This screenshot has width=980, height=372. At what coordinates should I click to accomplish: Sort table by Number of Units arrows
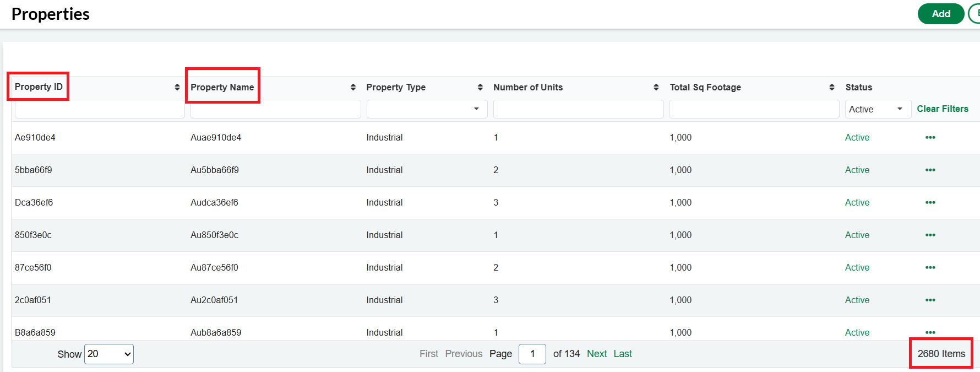pyautogui.click(x=656, y=87)
